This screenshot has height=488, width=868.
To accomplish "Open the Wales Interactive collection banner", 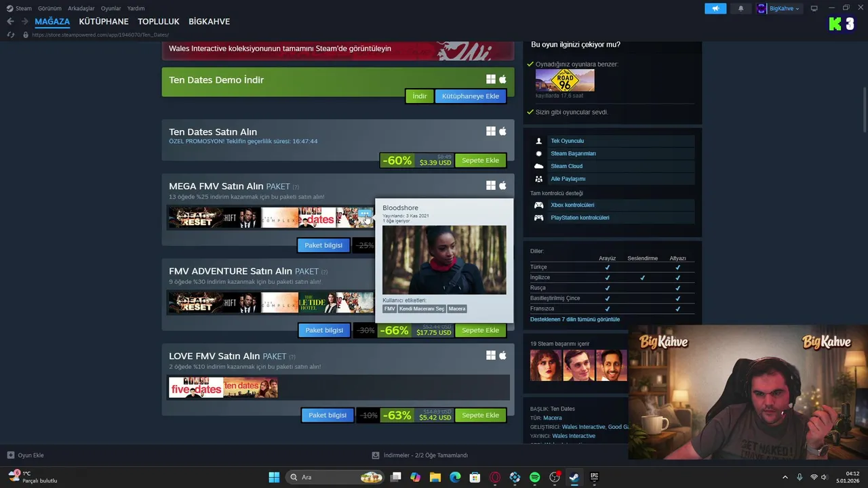I will [x=338, y=50].
